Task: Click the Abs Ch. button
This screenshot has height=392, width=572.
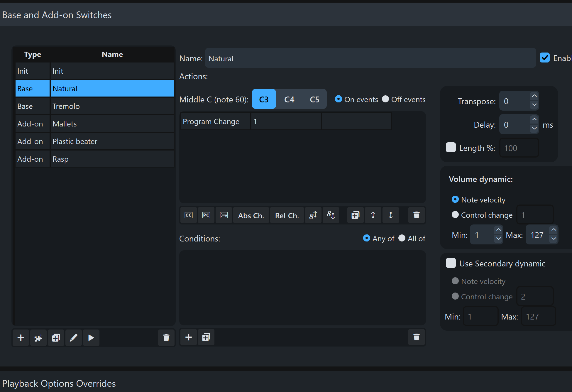Action: coord(251,215)
